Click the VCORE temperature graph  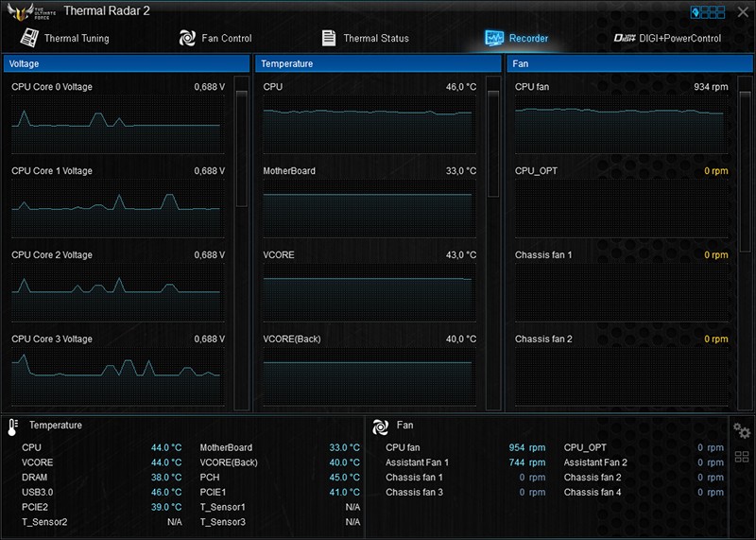point(369,292)
